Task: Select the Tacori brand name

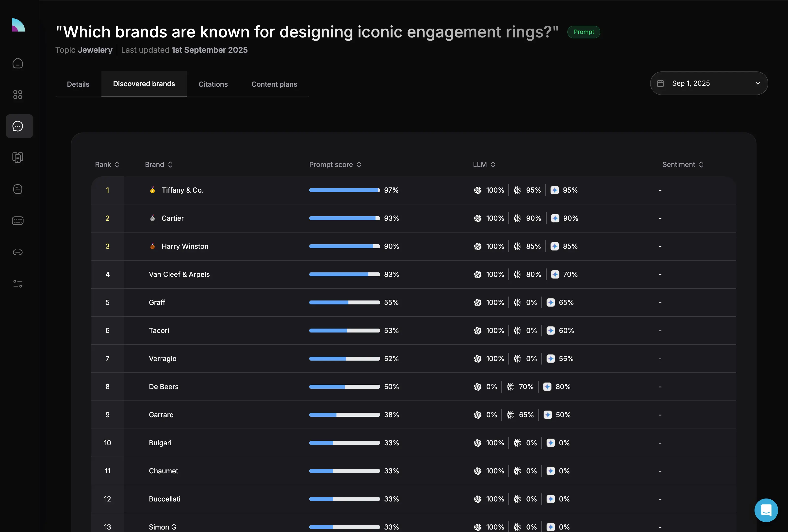Action: click(159, 331)
